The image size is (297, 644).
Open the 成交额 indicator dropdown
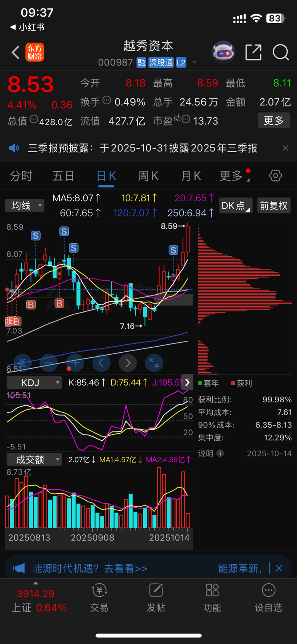[x=34, y=460]
